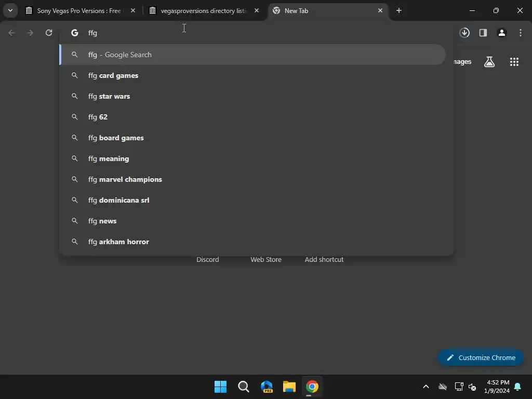
Task: Toggle the Chrome side panel
Action: [483, 33]
